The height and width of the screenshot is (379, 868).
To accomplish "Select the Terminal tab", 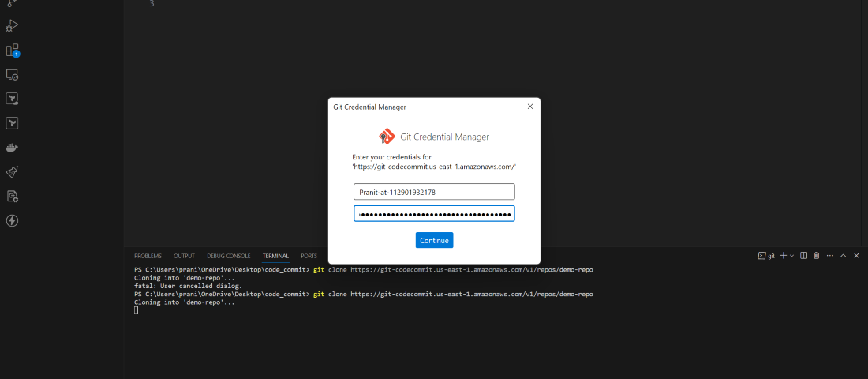I will pos(275,256).
